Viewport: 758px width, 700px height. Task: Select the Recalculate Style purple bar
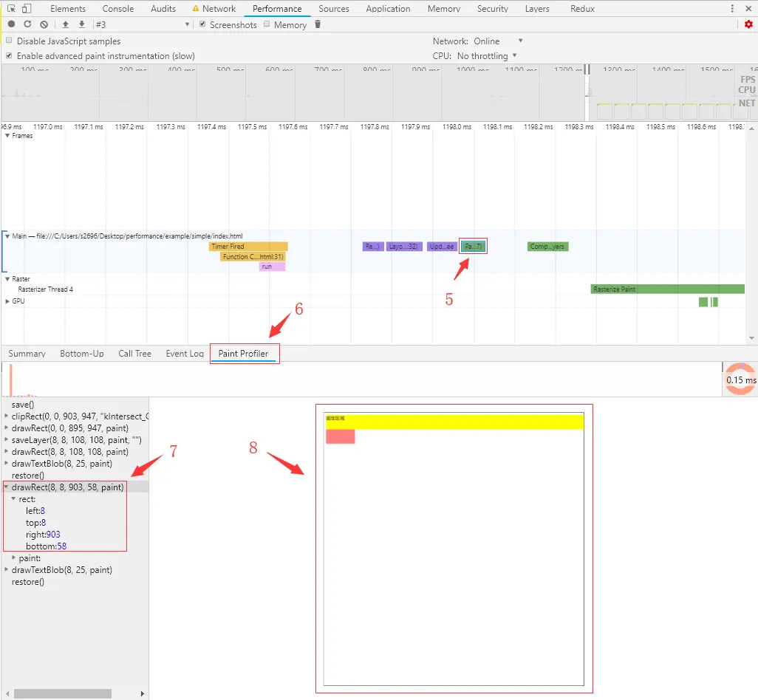pos(372,247)
